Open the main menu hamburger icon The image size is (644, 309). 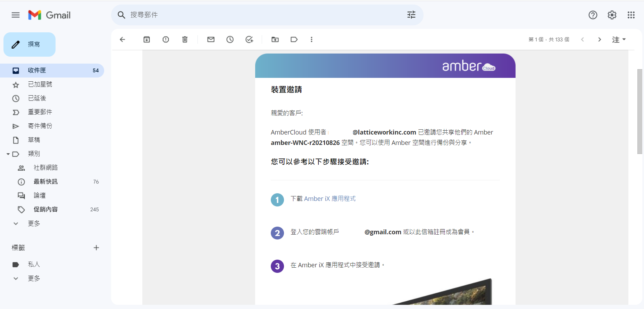16,15
